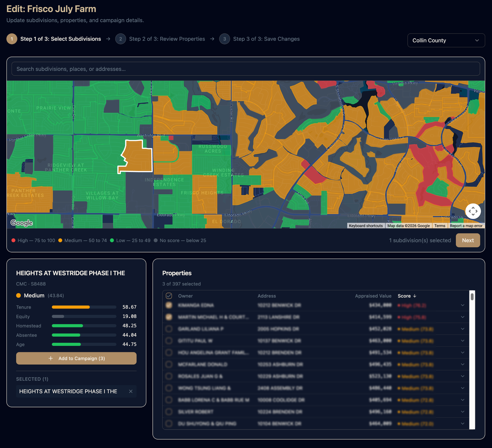Click the Next button
This screenshot has width=492, height=448.
[468, 240]
